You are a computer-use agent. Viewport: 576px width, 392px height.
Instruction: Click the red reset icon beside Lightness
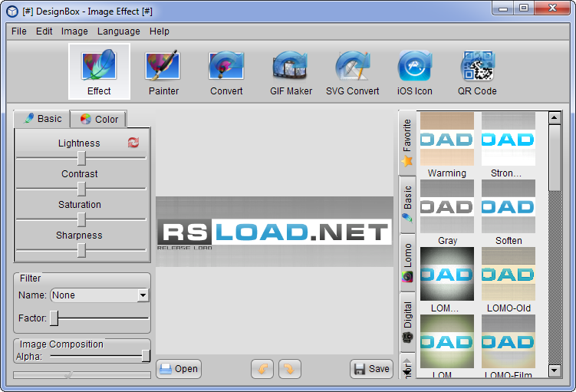coord(133,143)
